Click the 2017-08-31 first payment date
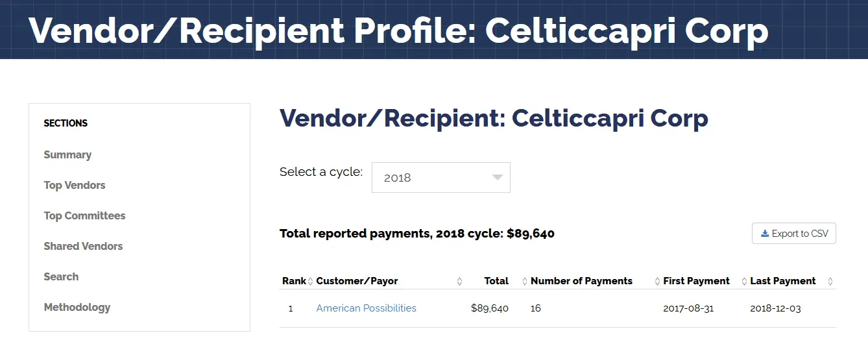This screenshot has width=868, height=355. click(688, 308)
